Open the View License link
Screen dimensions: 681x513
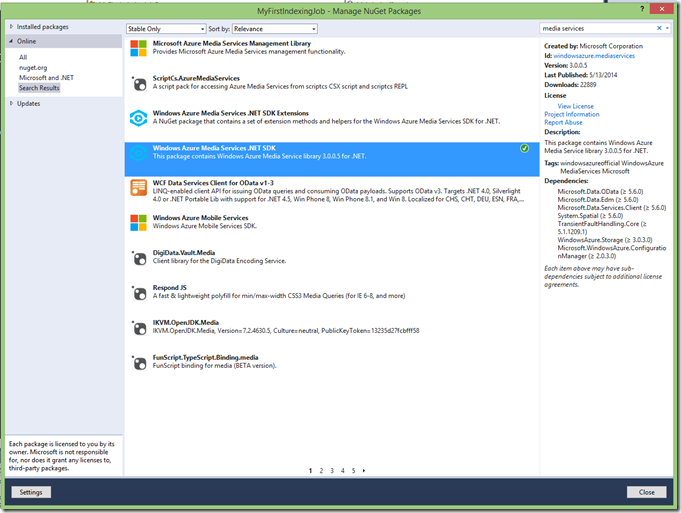[x=575, y=106]
